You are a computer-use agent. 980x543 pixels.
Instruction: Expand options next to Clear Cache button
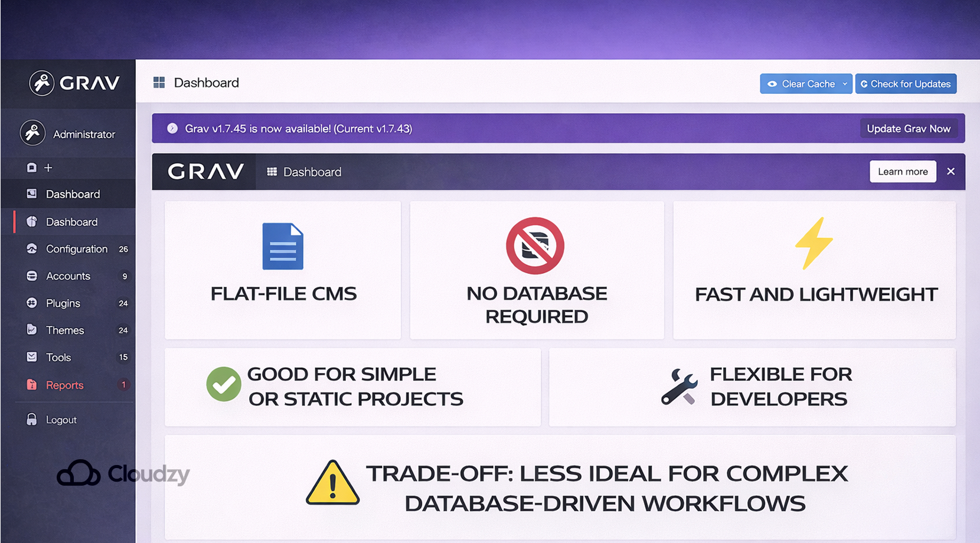click(845, 83)
